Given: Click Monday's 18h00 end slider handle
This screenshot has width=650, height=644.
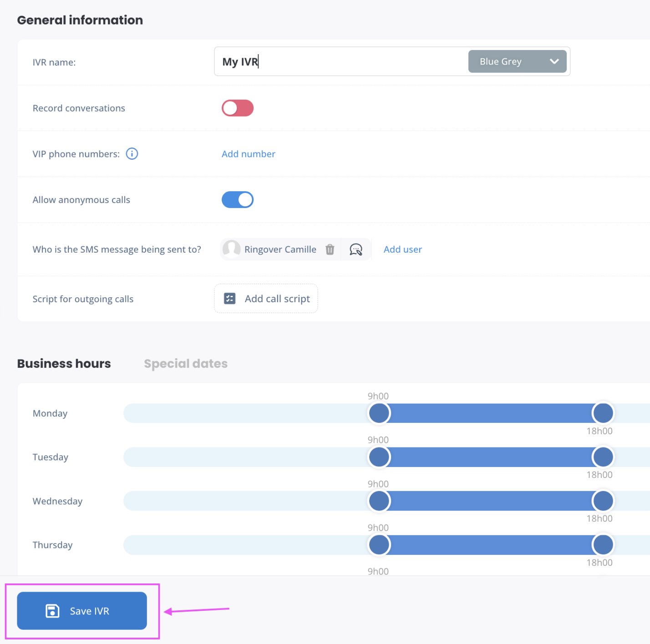Looking at the screenshot, I should click(603, 413).
